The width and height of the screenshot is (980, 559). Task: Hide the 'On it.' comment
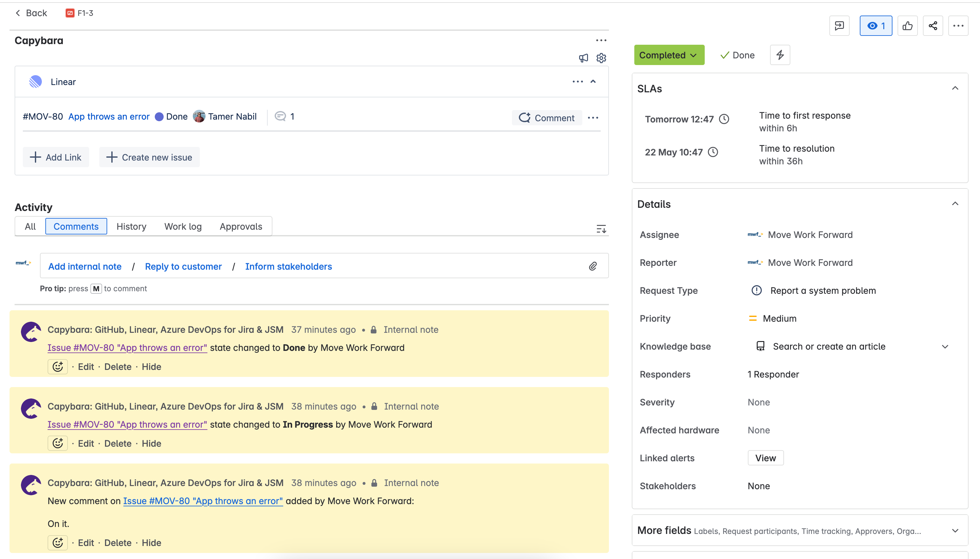coord(151,543)
